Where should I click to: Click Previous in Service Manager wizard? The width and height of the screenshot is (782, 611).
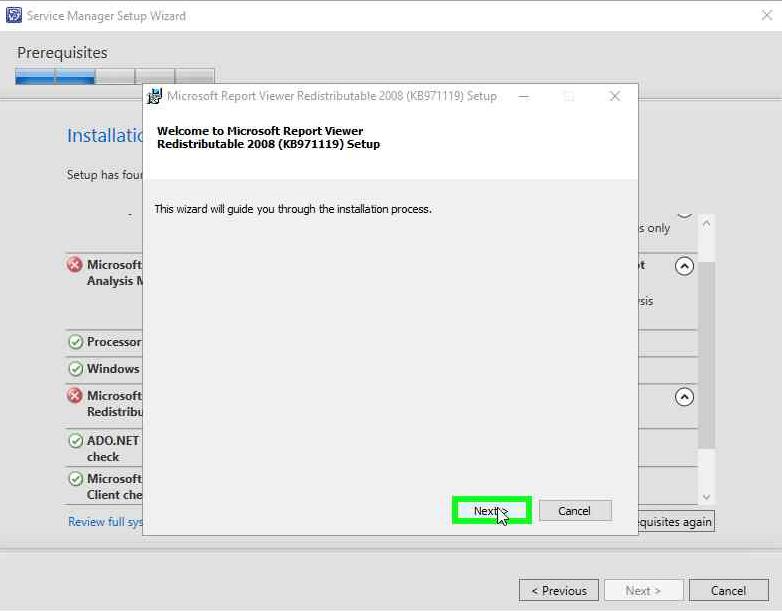pyautogui.click(x=559, y=591)
